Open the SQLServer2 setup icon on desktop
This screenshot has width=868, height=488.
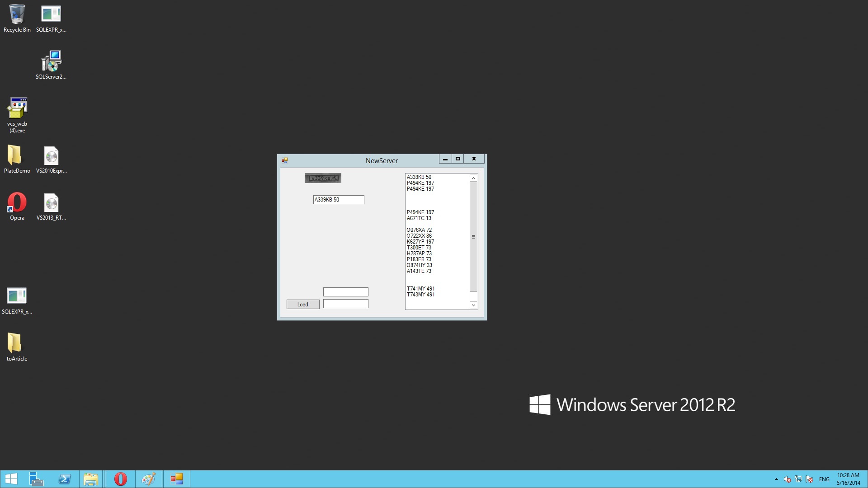click(51, 61)
